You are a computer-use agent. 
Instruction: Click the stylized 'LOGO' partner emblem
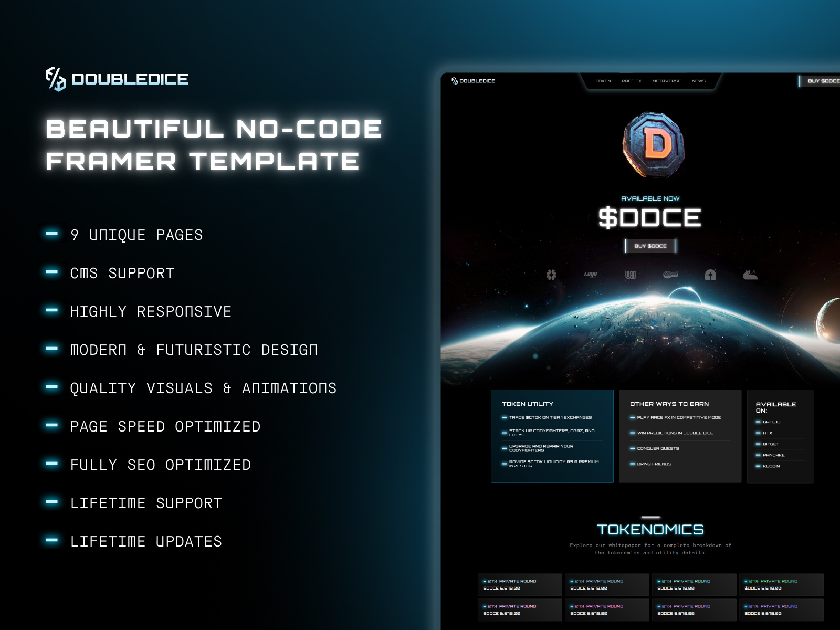[x=630, y=274]
